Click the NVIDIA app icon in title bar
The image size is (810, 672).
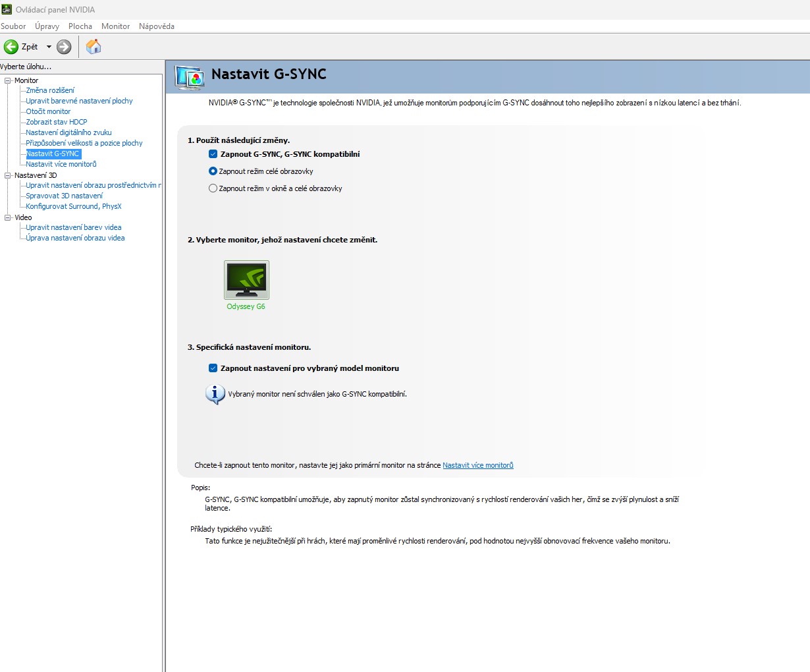(6, 9)
